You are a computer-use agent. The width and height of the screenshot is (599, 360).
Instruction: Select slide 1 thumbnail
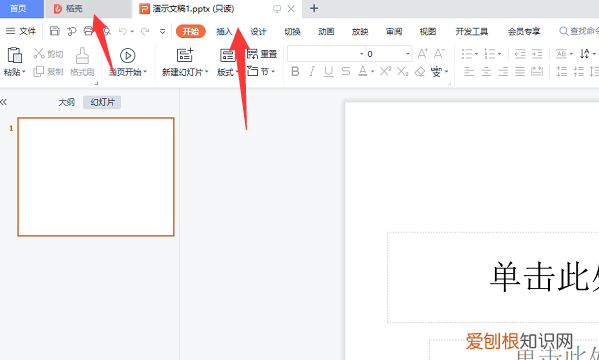(96, 177)
